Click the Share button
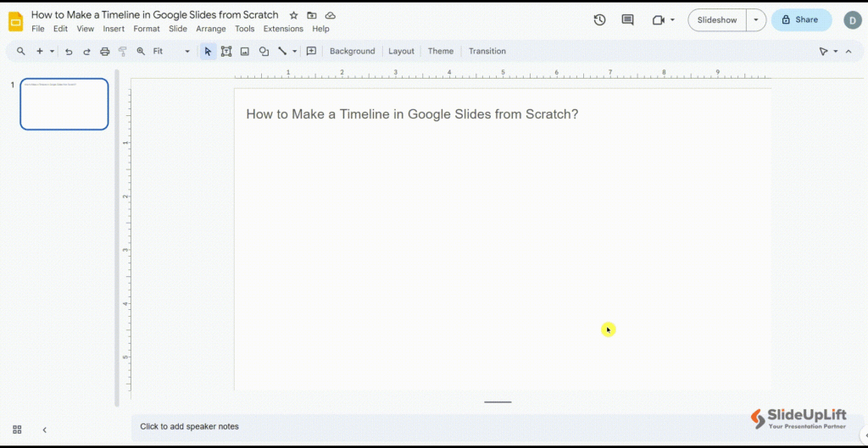Viewport: 868px width, 448px height. tap(801, 20)
